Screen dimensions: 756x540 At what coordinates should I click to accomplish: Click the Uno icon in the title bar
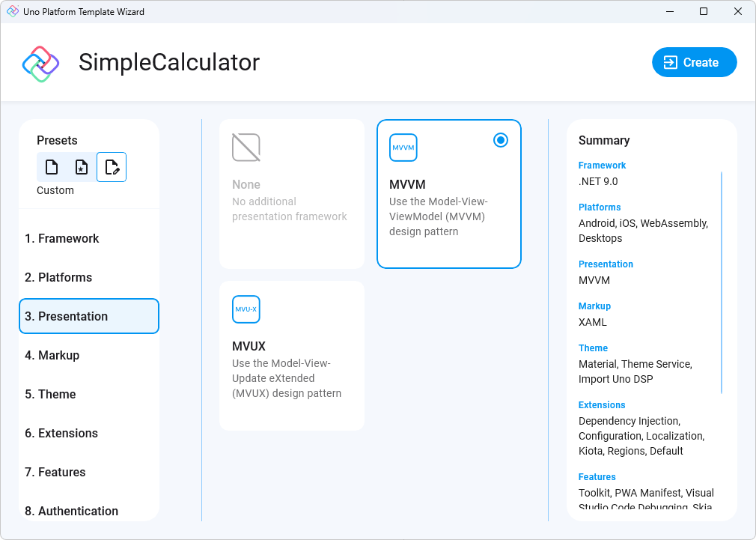click(10, 11)
